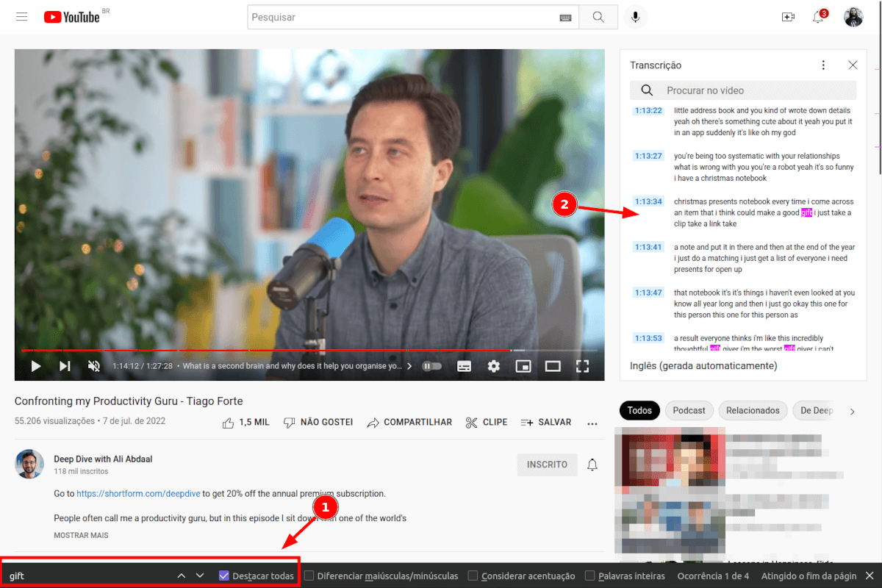Viewport: 882px width, 588px height.
Task: Expand the chapter title chevron in player
Action: click(x=409, y=366)
